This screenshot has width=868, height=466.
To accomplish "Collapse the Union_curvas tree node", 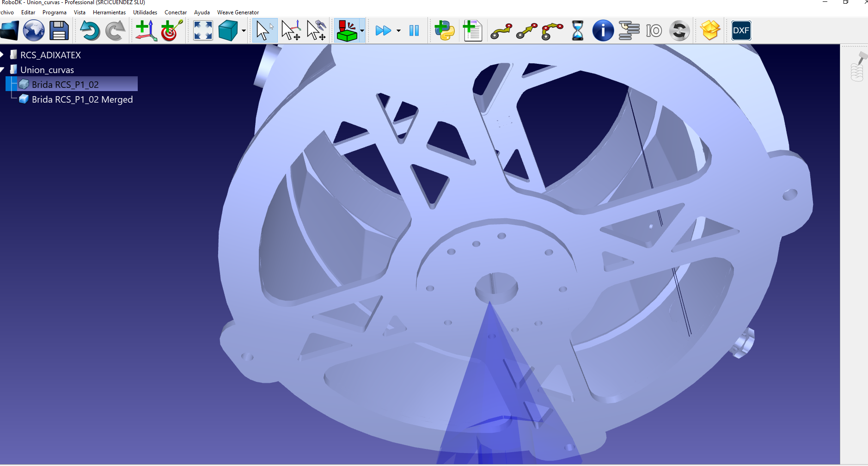I will (2, 70).
